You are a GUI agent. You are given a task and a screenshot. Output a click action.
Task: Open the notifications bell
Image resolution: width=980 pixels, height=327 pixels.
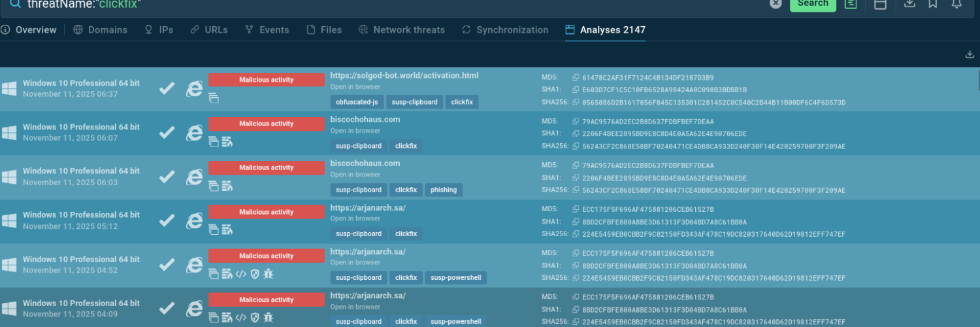956,4
